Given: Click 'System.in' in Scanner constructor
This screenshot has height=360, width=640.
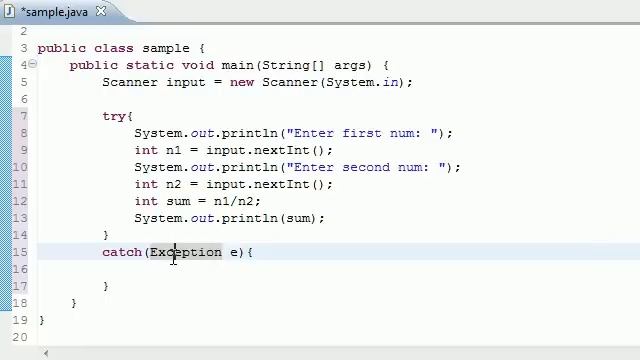Looking at the screenshot, I should (x=362, y=82).
